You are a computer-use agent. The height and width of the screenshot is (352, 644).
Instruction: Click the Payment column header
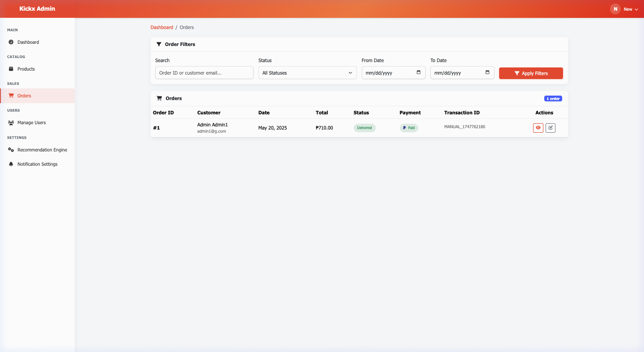click(410, 113)
